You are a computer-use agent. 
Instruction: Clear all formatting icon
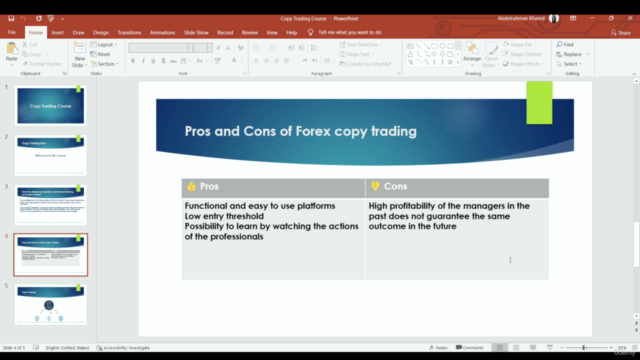pos(241,48)
